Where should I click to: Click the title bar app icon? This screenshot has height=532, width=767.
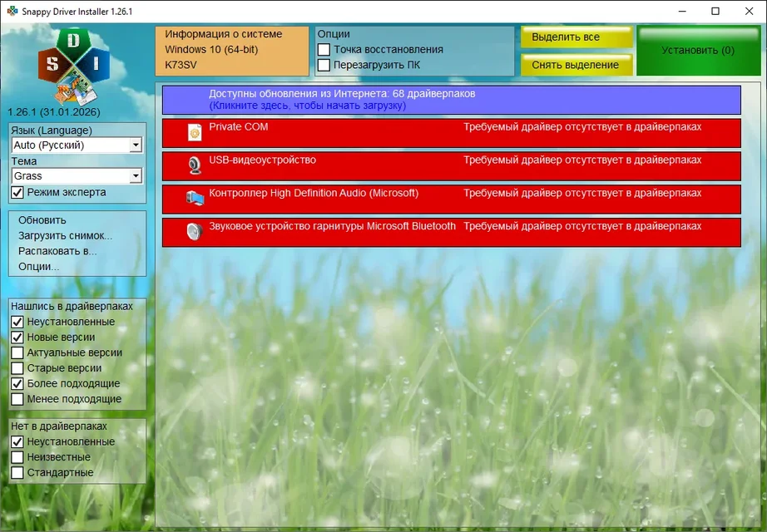(12, 11)
